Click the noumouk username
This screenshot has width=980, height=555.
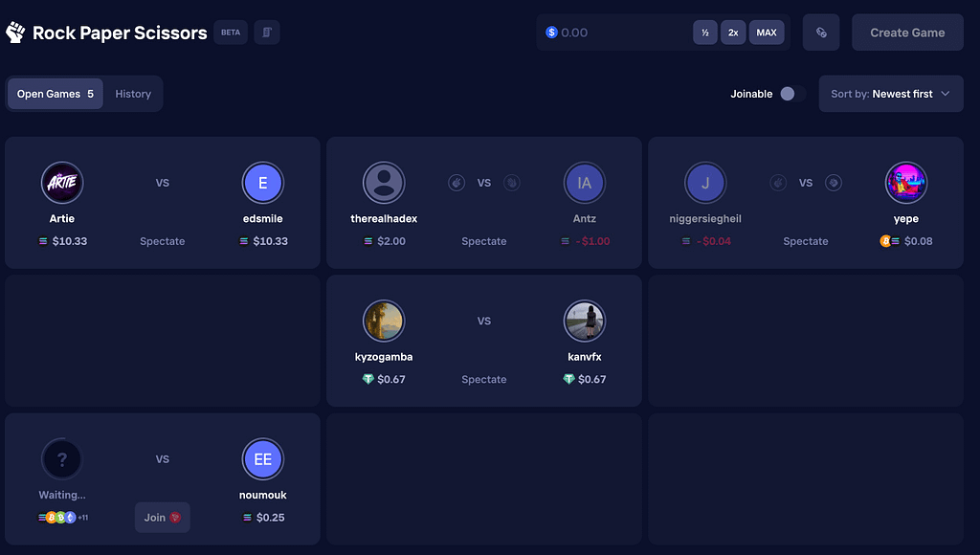[262, 495]
